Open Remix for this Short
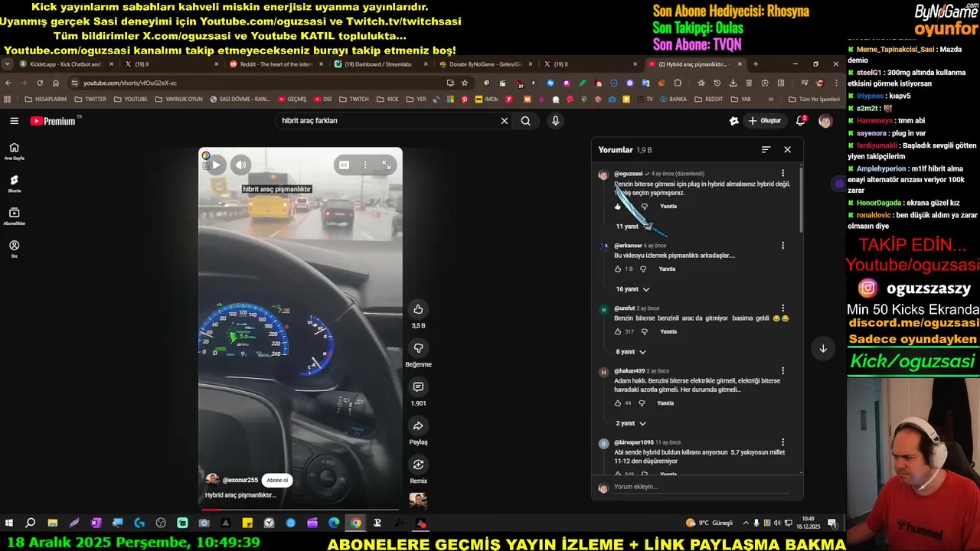 (x=418, y=465)
